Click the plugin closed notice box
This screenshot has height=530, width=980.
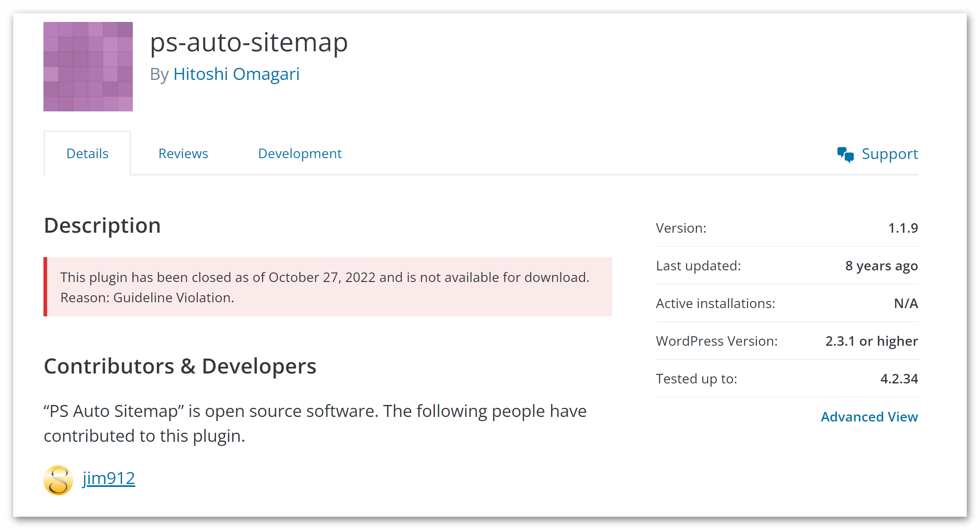pos(328,287)
